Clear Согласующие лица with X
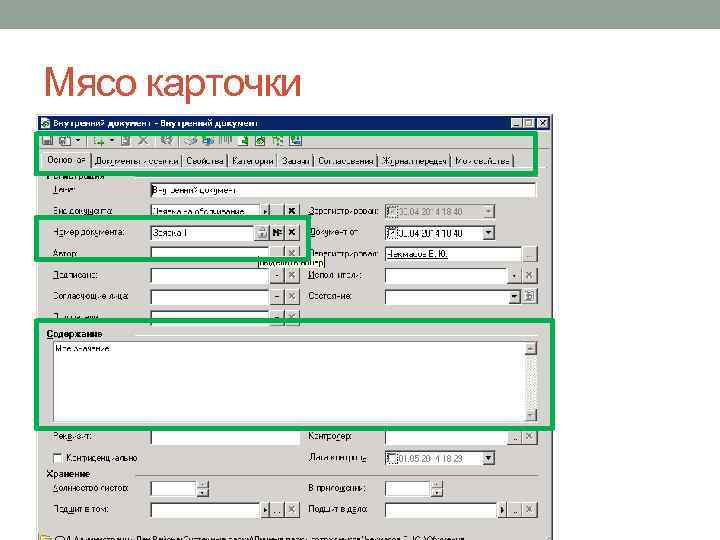This screenshot has width=720, height=540. tap(292, 297)
